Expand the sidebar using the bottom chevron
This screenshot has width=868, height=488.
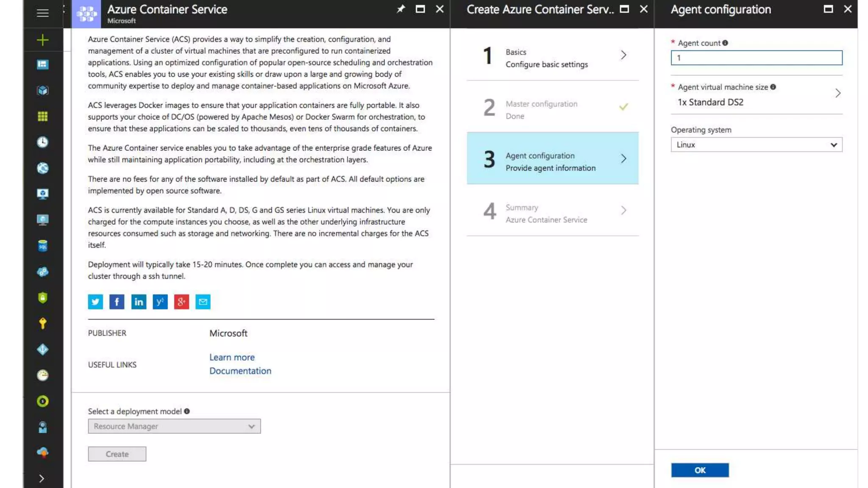pos(42,478)
